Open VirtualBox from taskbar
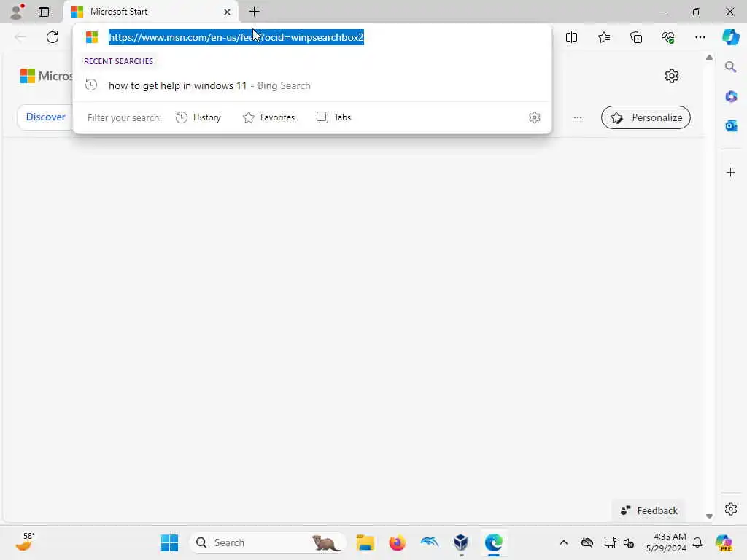The width and height of the screenshot is (747, 560). tap(461, 542)
